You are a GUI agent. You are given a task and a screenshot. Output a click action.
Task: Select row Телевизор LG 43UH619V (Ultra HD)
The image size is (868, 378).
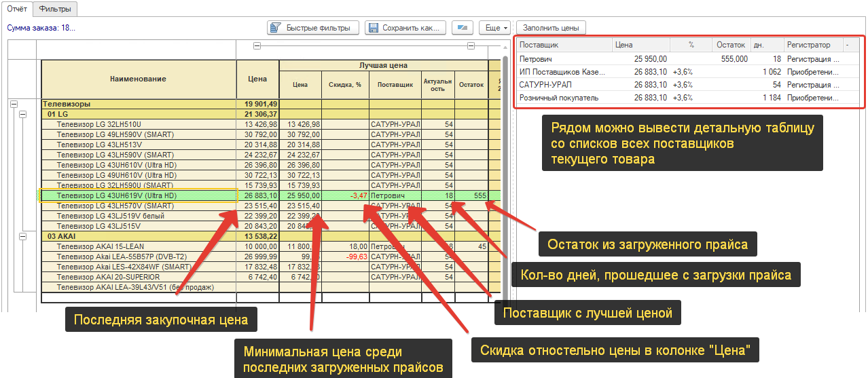[270, 195]
